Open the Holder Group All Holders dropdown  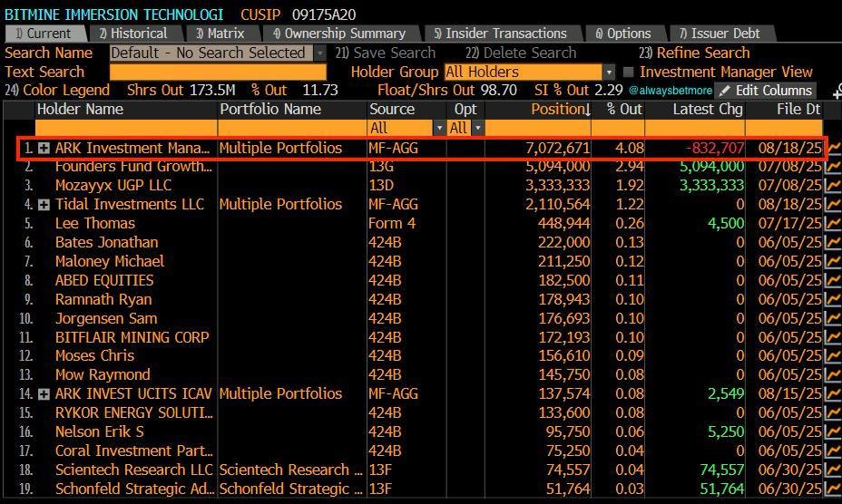pyautogui.click(x=609, y=72)
